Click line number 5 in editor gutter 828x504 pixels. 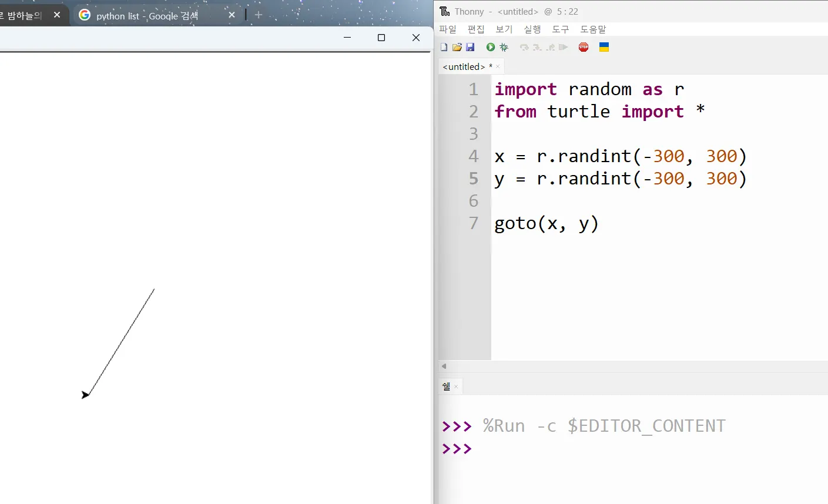pos(474,179)
